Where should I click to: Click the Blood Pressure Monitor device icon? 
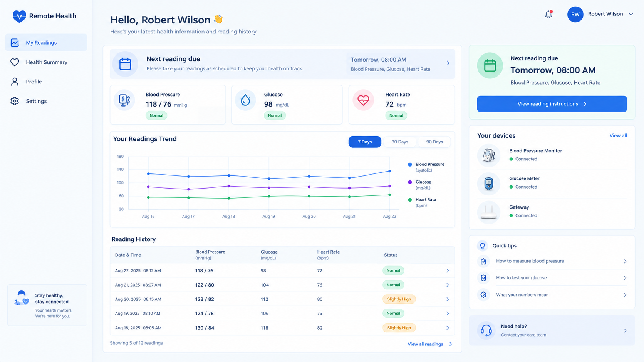[489, 155]
